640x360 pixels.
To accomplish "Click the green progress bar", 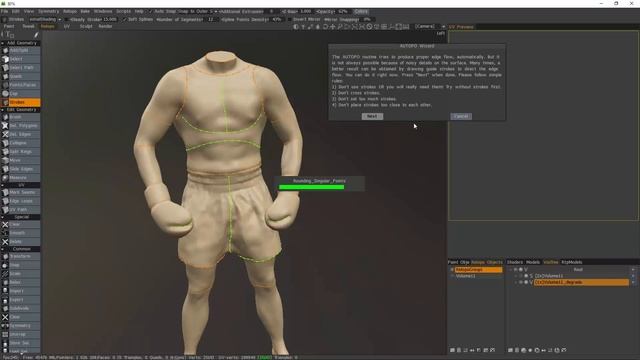I will pyautogui.click(x=311, y=187).
